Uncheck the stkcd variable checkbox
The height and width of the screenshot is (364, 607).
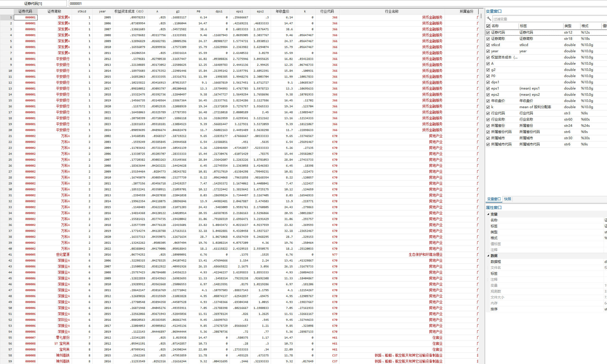(x=488, y=45)
